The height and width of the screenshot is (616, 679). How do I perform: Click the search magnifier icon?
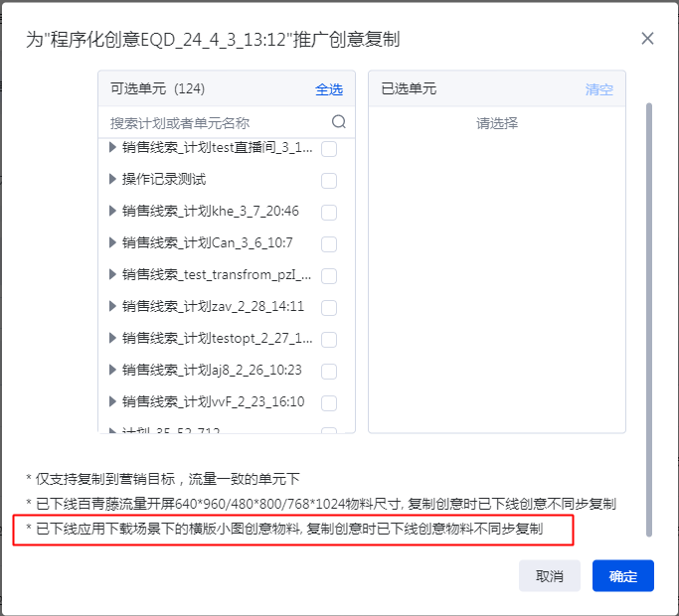339,122
